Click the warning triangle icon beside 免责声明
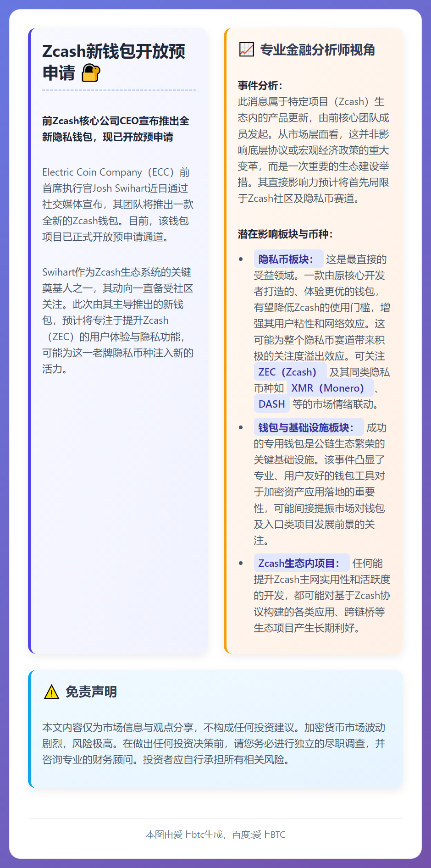Viewport: 431px width, 868px height. pos(51,692)
